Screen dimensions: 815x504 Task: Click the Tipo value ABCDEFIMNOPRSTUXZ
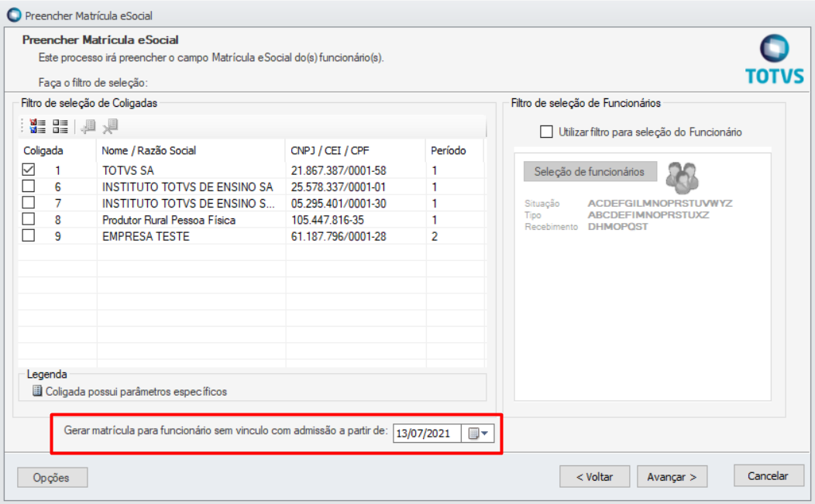coord(648,214)
